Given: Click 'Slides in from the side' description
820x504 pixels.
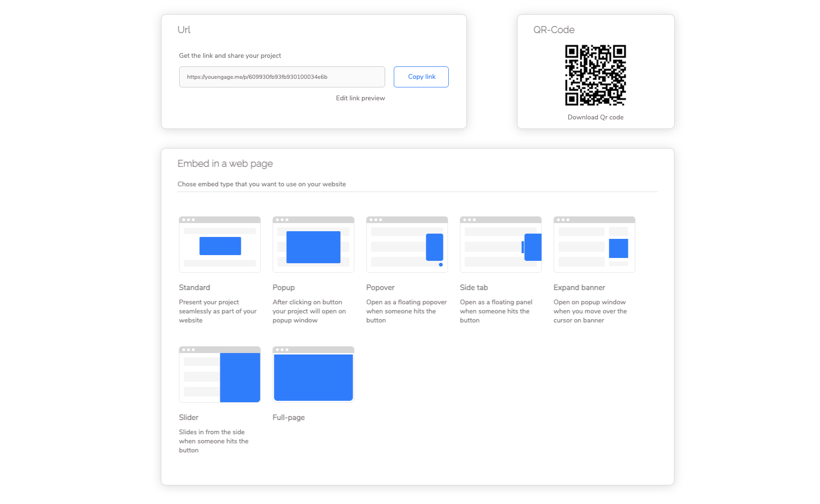Looking at the screenshot, I should (214, 441).
